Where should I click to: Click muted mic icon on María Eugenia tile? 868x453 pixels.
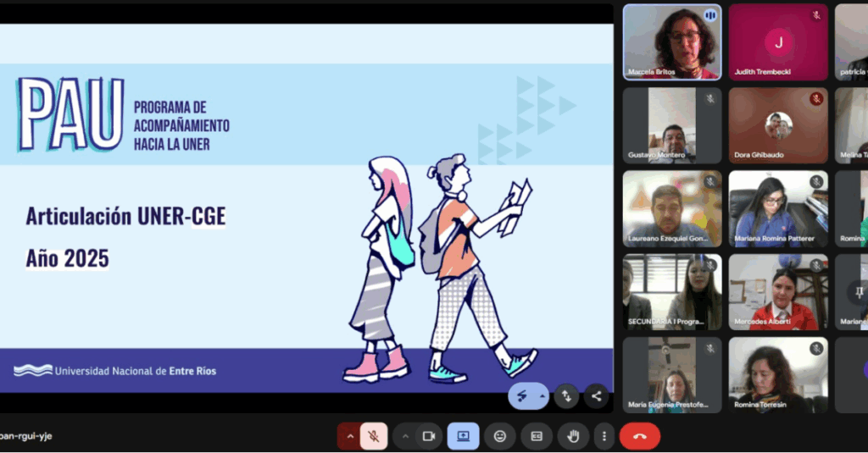click(710, 349)
